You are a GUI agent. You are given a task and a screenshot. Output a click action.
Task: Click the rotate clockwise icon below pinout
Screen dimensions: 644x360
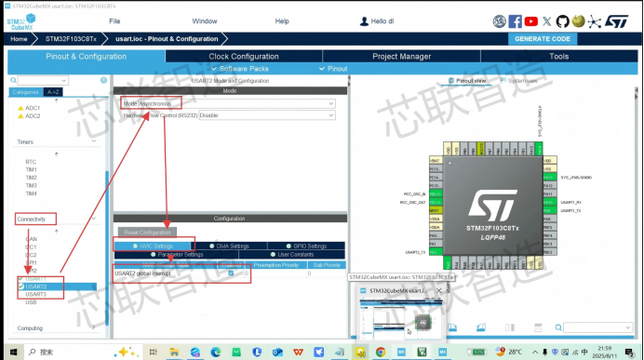point(452,327)
